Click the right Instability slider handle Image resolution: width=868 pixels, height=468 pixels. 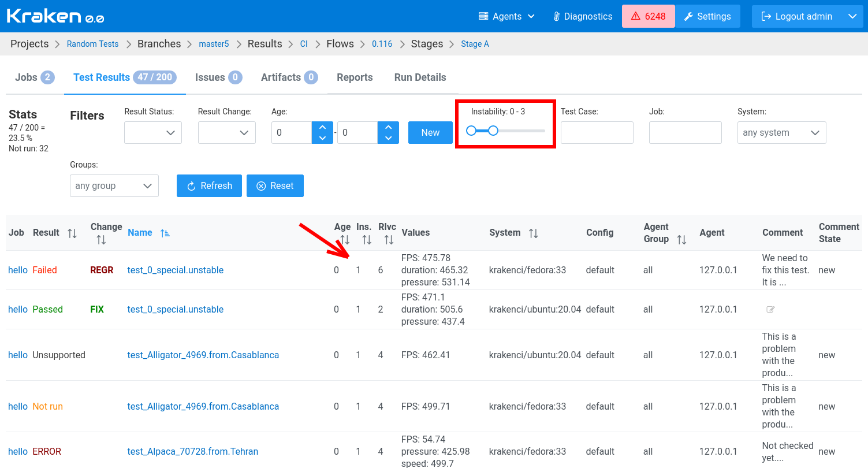493,131
